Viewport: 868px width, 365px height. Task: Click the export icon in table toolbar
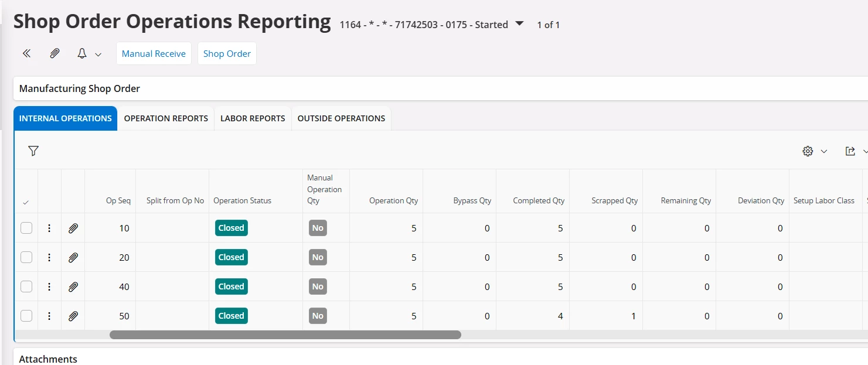pyautogui.click(x=850, y=151)
